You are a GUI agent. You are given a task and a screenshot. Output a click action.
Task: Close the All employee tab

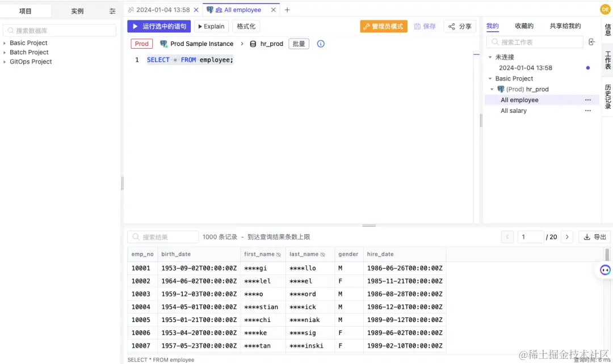point(273,10)
